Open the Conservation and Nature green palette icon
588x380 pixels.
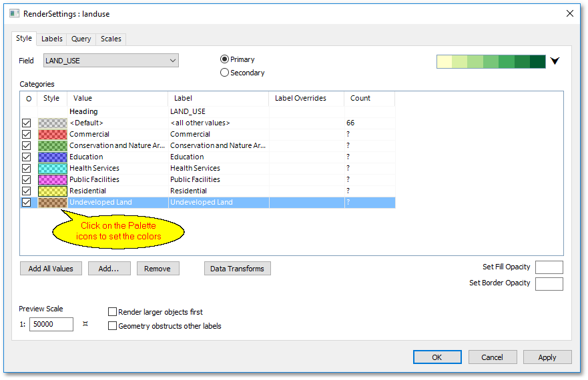click(x=53, y=145)
